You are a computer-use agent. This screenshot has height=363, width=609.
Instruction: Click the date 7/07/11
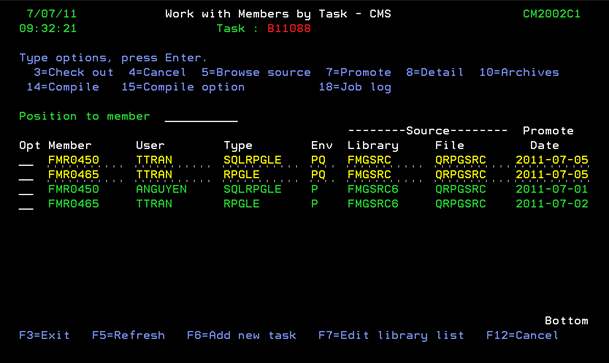tap(51, 14)
